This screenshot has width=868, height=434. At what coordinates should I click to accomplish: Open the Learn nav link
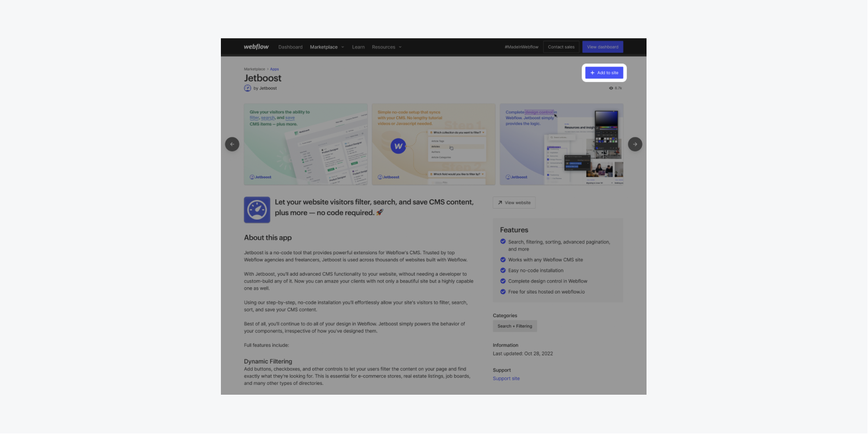(359, 47)
